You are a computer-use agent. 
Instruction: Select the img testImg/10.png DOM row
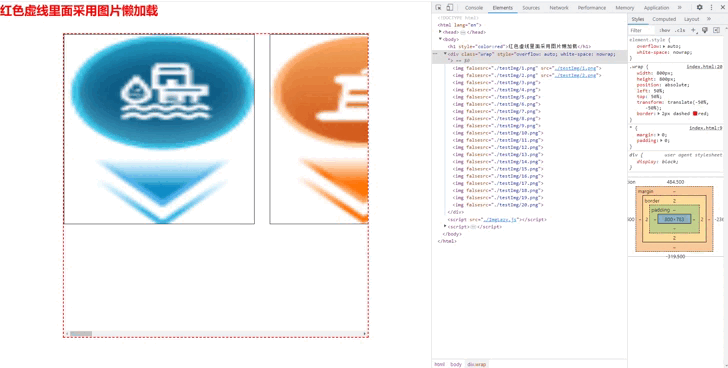click(x=498, y=133)
